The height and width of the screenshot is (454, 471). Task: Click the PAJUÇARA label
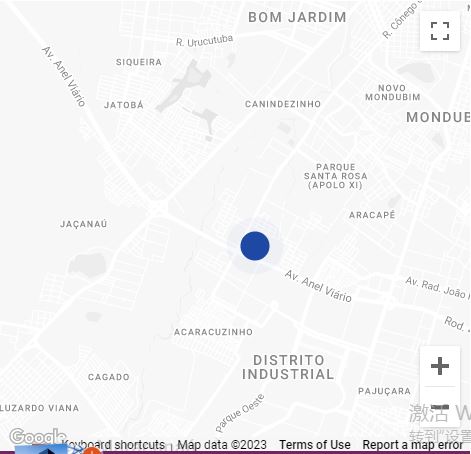(384, 391)
